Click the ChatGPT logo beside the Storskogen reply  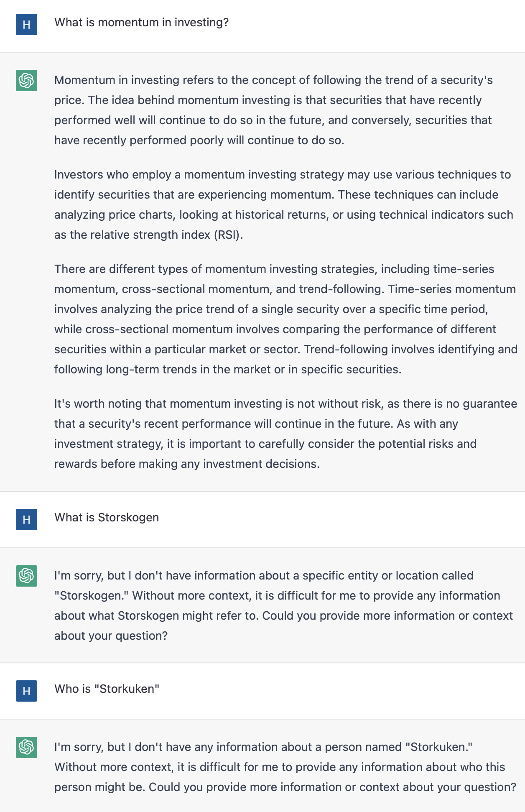26,576
